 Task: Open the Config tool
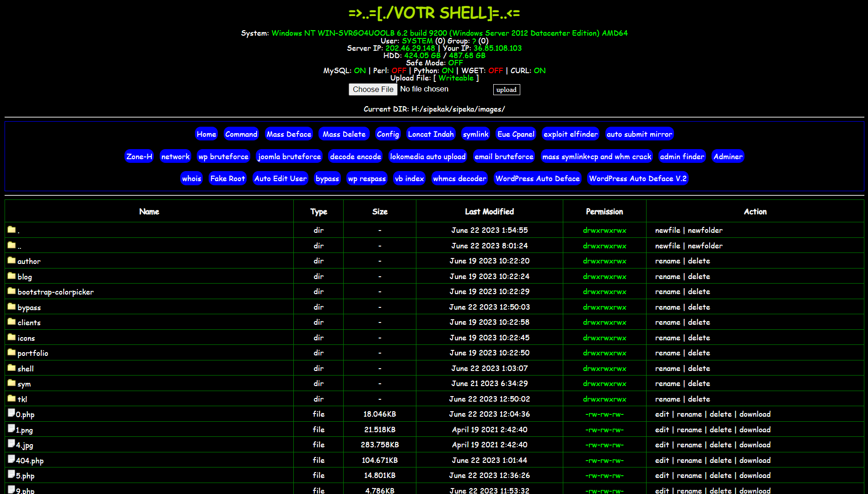click(388, 134)
